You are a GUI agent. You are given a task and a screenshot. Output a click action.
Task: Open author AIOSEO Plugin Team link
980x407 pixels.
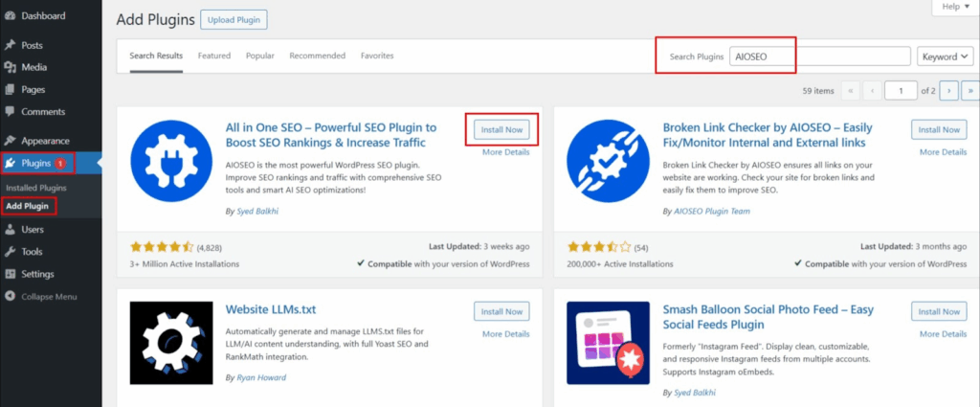(x=712, y=212)
